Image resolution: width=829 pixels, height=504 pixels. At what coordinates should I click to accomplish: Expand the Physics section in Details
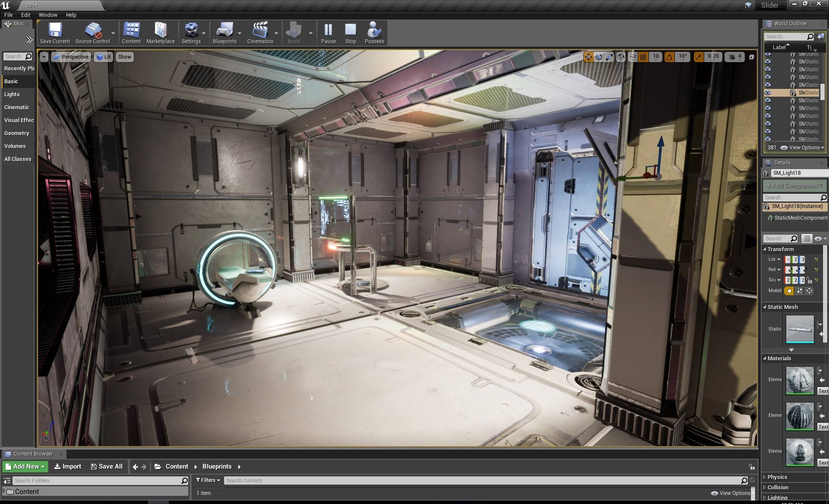click(x=777, y=477)
